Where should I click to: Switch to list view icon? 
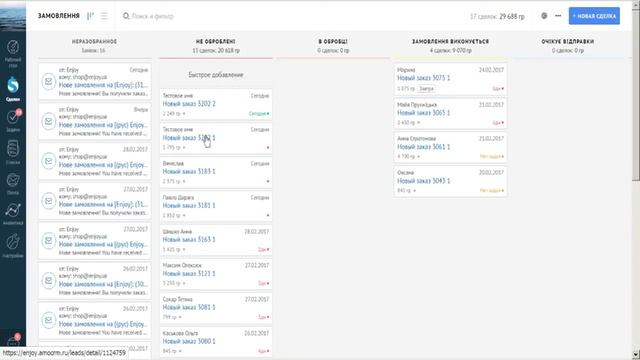click(x=104, y=16)
